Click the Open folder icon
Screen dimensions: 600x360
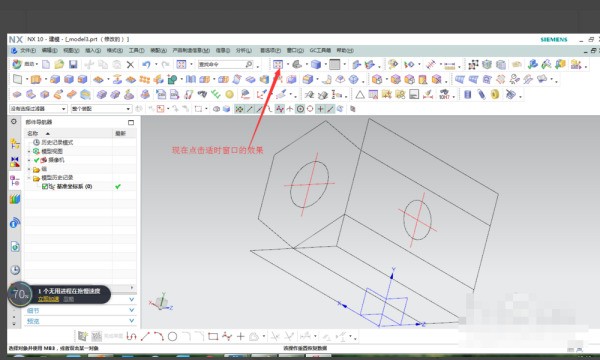pos(59,64)
